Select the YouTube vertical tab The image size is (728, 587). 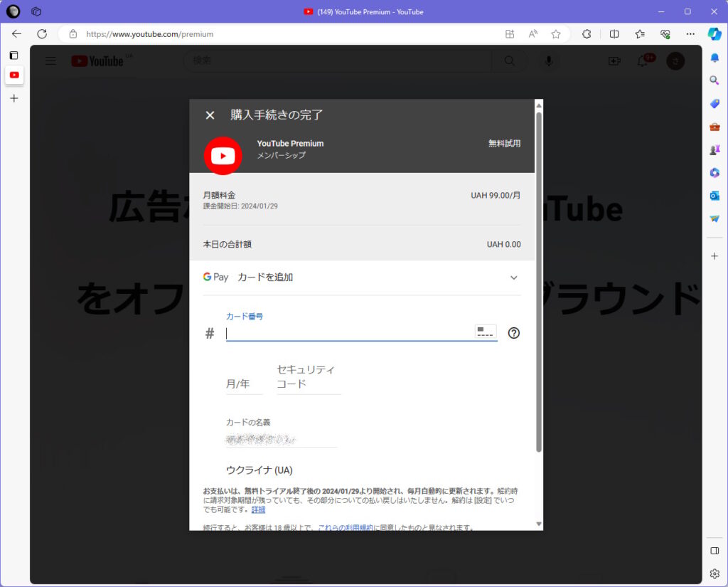point(14,75)
